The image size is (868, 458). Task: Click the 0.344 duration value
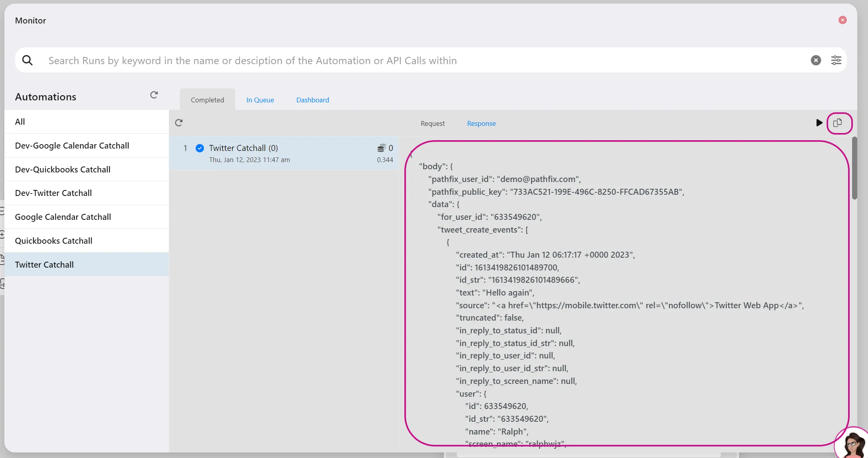tap(385, 160)
